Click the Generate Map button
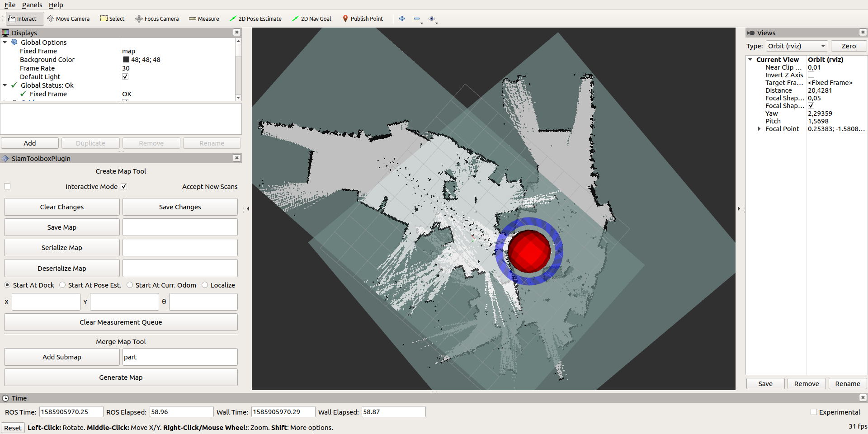 pyautogui.click(x=121, y=377)
